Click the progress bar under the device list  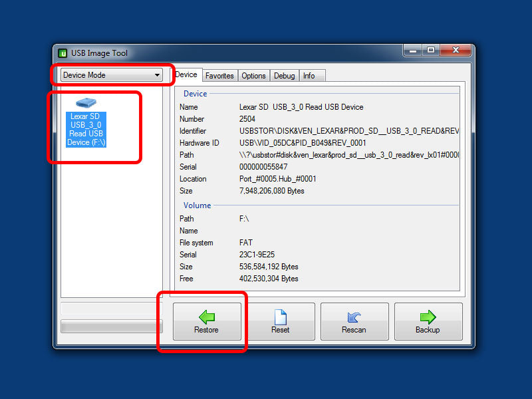tap(112, 327)
